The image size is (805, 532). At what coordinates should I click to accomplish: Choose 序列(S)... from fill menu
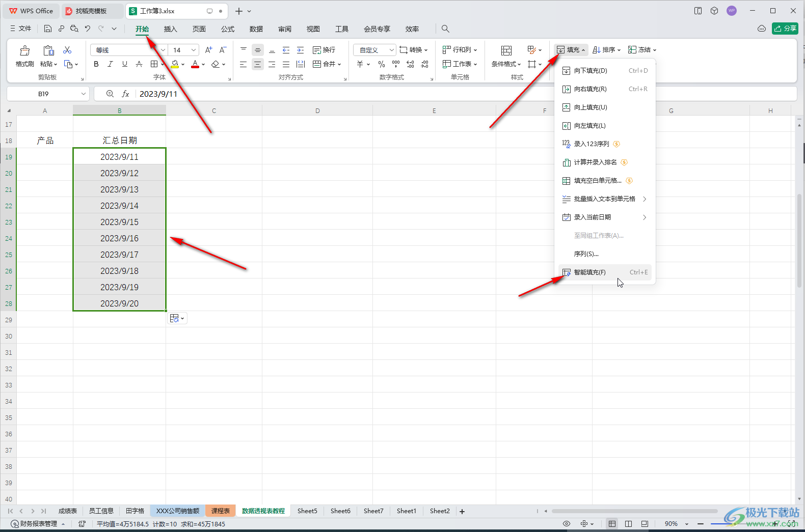coord(605,254)
